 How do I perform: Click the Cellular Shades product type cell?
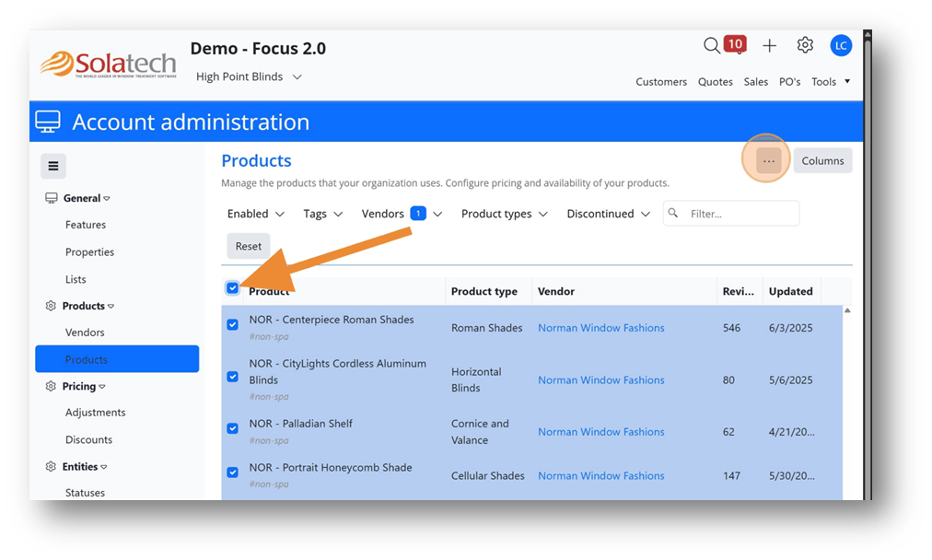(487, 475)
